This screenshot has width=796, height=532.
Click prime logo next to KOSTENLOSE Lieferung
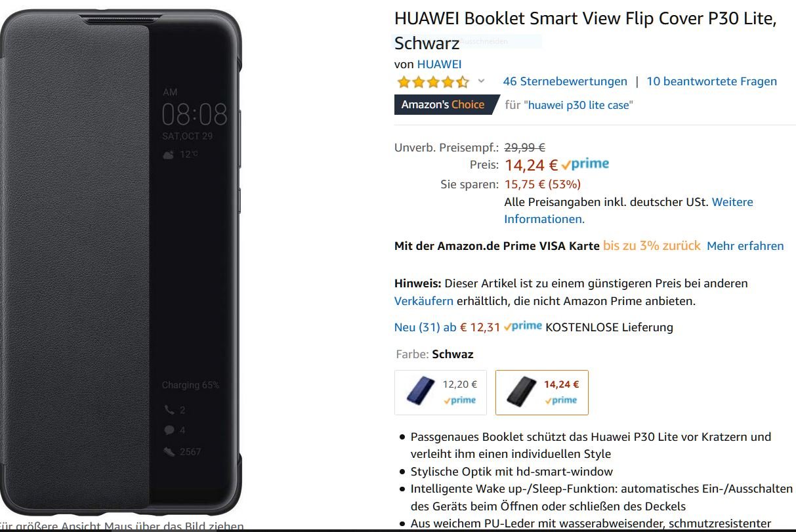tap(523, 326)
